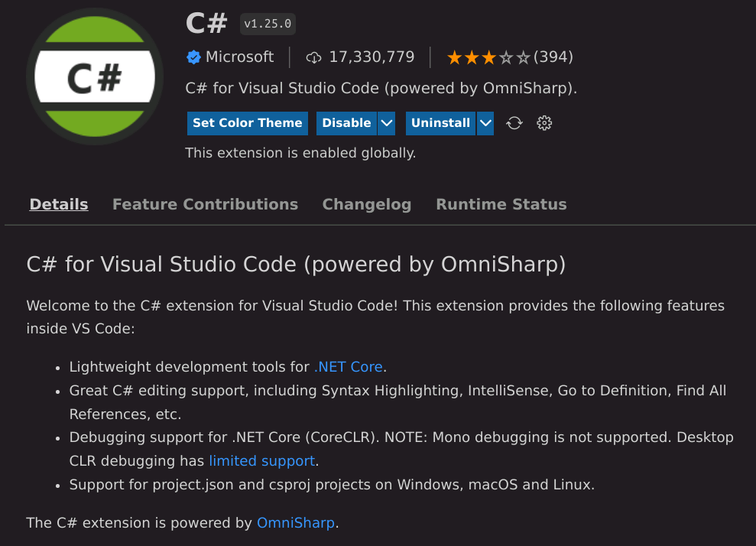
Task: Click the download count cloud icon
Action: [316, 57]
